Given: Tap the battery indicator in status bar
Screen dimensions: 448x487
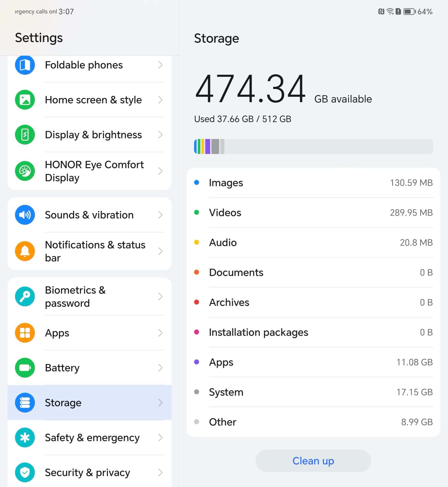Looking at the screenshot, I should (410, 11).
